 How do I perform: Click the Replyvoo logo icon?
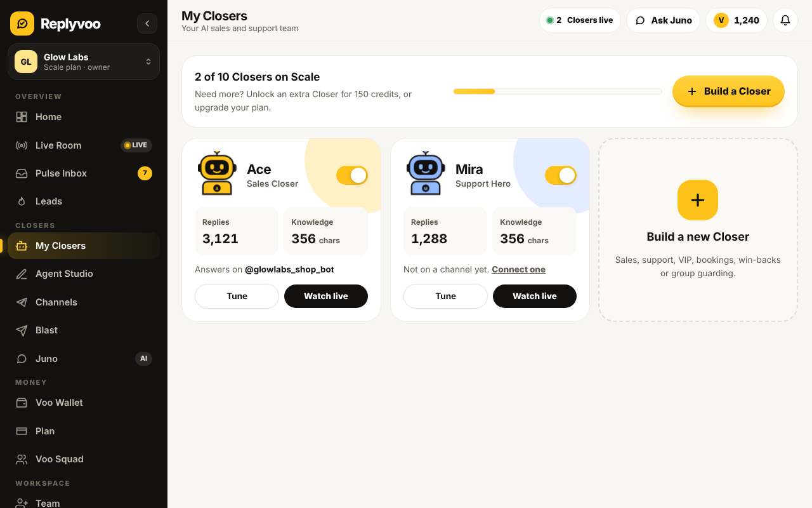click(x=22, y=23)
